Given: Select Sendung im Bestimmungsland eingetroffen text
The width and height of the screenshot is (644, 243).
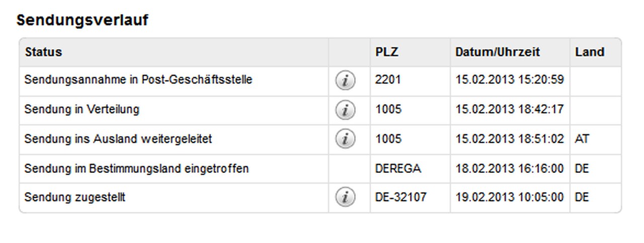Looking at the screenshot, I should [x=136, y=168].
